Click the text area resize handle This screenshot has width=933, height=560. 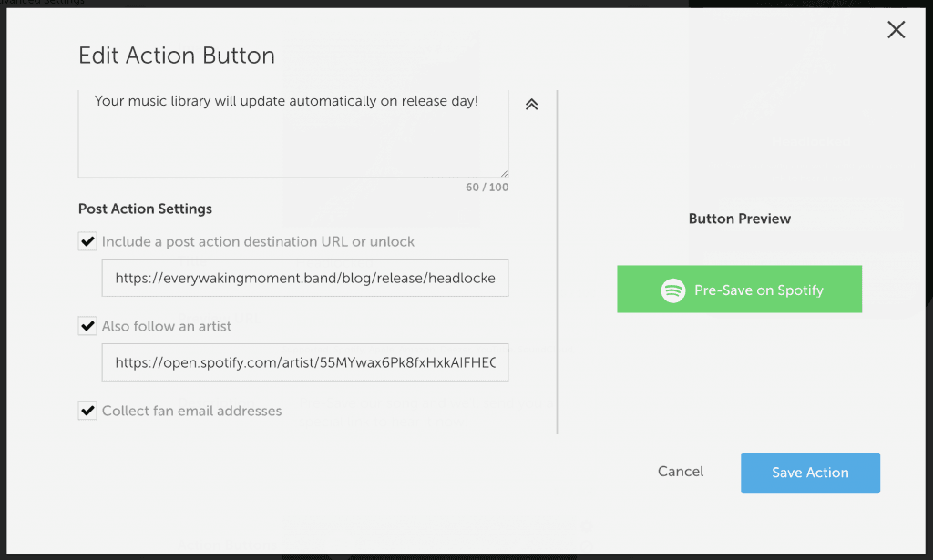[x=504, y=173]
